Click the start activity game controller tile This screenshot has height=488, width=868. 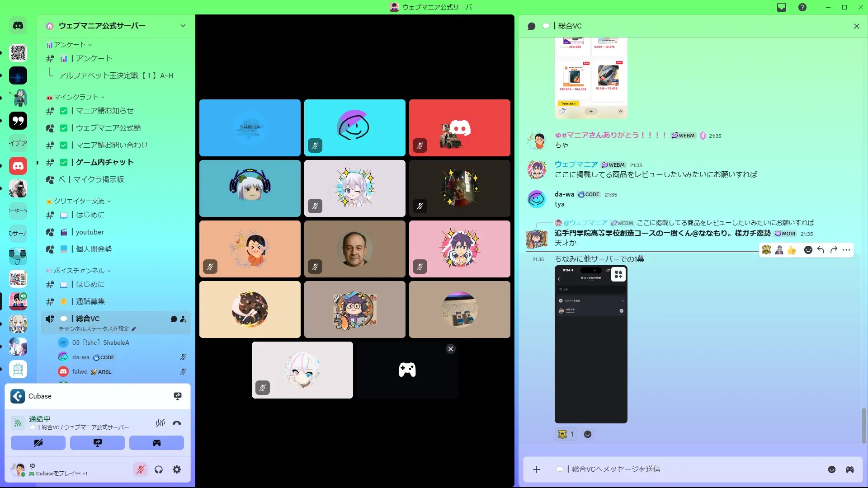407,370
